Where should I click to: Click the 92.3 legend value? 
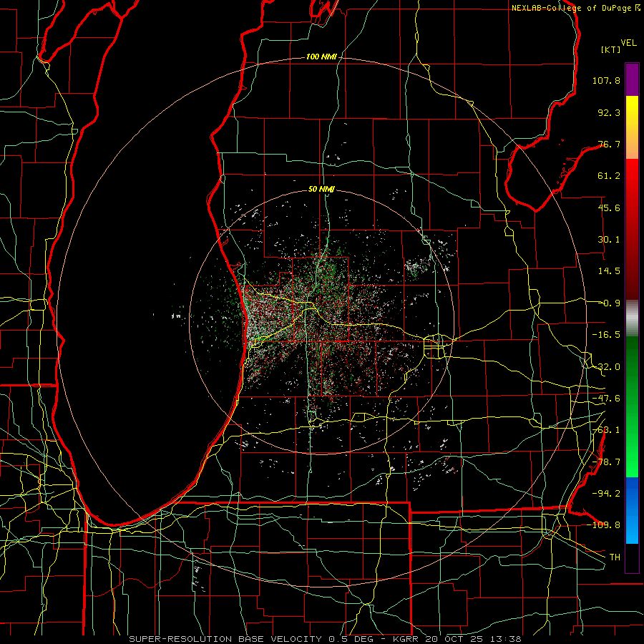pyautogui.click(x=609, y=112)
